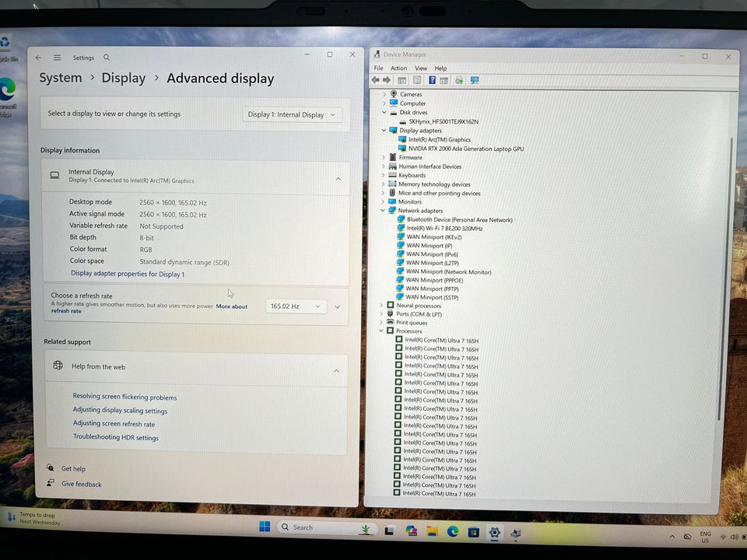
Task: Click the action pane toolbar icon
Action: [444, 80]
